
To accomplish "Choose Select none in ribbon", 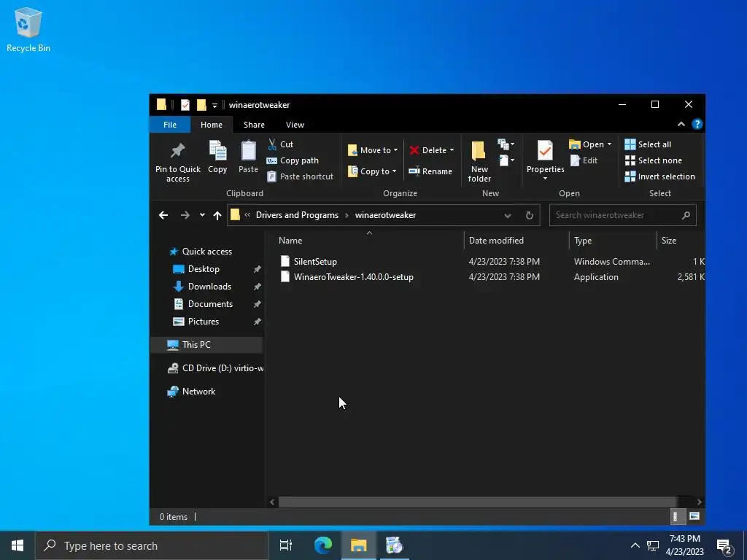I will [653, 160].
